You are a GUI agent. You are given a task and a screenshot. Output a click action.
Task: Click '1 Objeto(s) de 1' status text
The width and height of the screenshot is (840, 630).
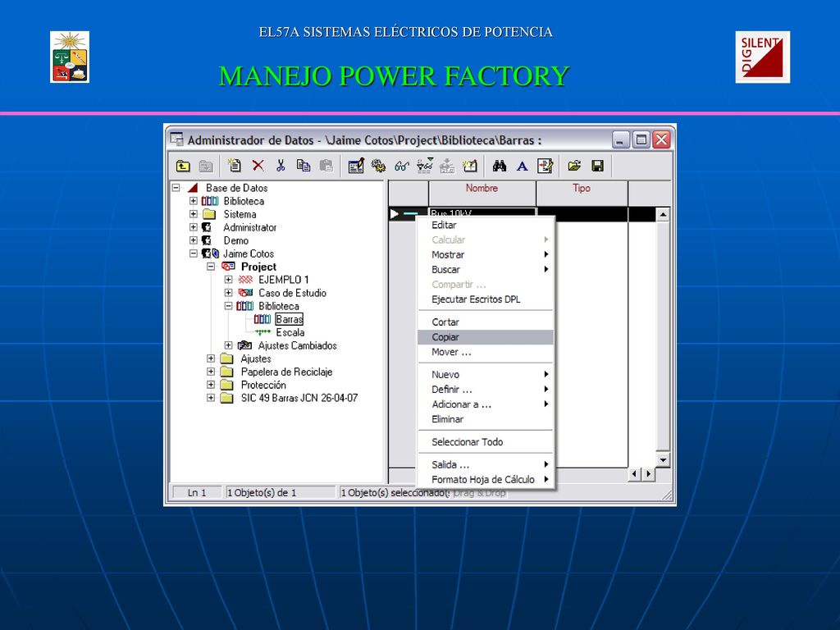262,492
